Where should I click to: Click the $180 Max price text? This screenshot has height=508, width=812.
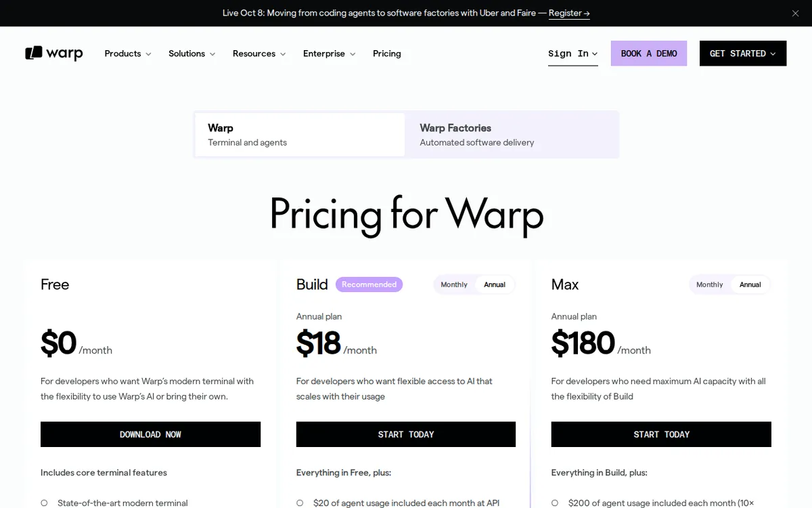583,343
